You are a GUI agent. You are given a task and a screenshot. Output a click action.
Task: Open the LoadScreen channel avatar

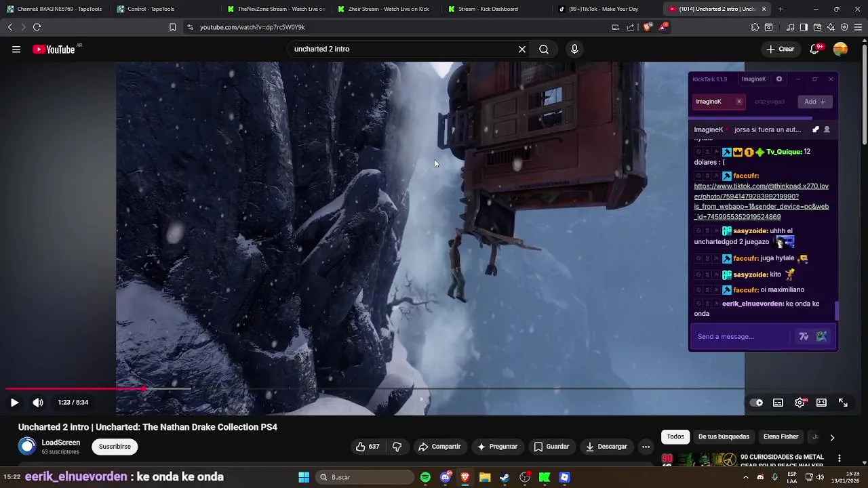27,446
